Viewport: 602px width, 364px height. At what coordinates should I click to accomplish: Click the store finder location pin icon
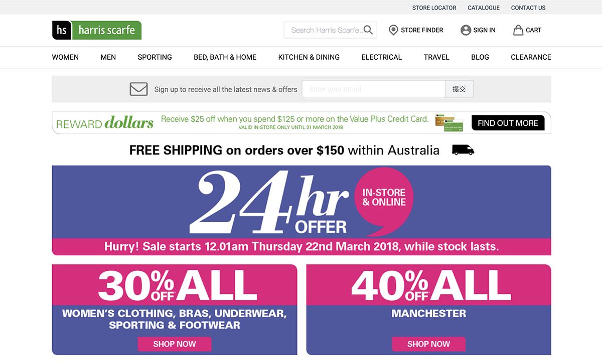coord(393,30)
